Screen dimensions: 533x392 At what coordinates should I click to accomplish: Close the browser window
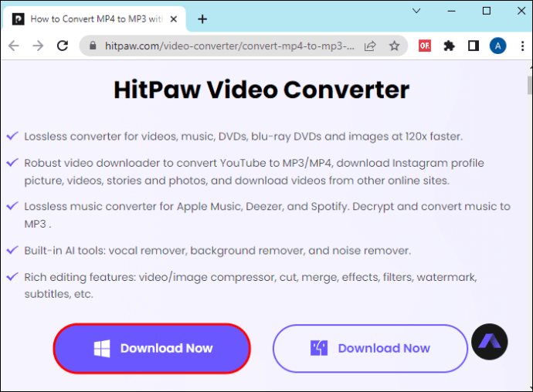521,11
